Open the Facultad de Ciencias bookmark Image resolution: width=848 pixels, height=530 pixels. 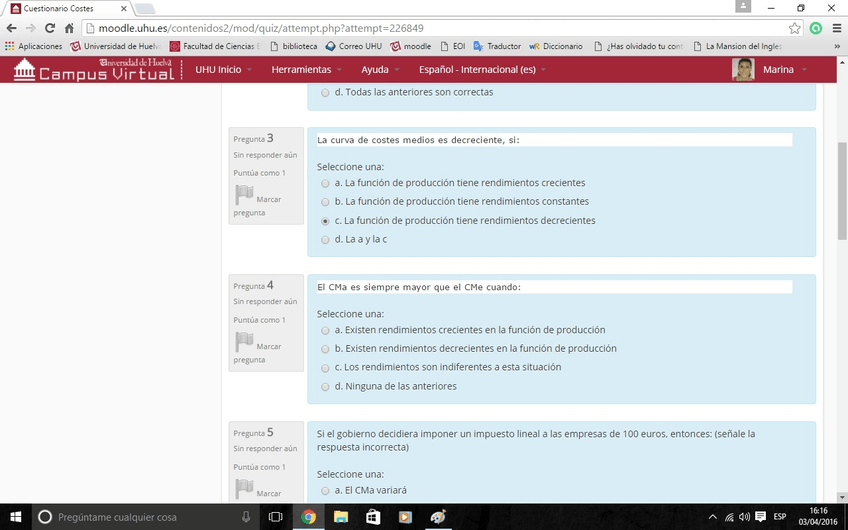point(215,47)
